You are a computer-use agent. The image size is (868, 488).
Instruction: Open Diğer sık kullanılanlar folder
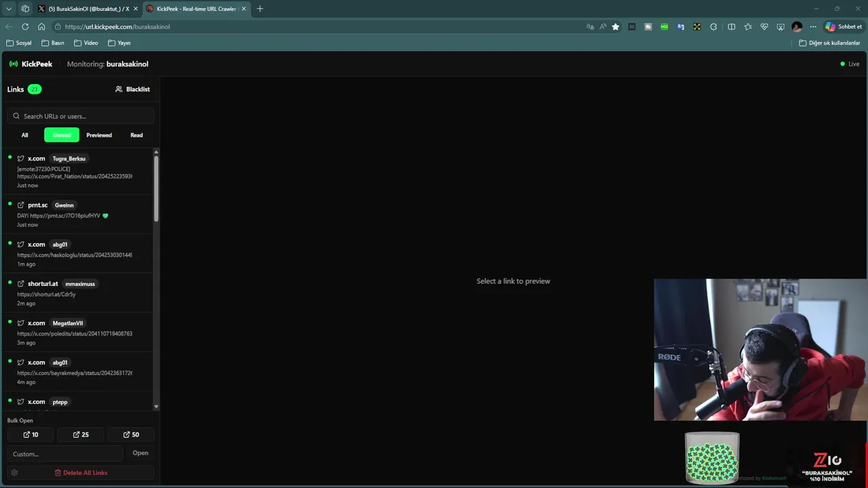tap(829, 43)
